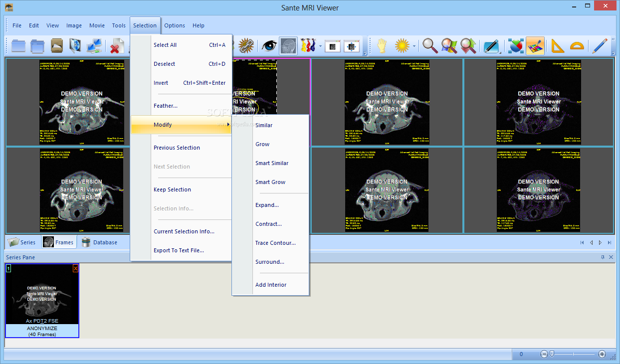Choose Smart Similar submenu entry
Image resolution: width=620 pixels, height=364 pixels.
(x=271, y=163)
